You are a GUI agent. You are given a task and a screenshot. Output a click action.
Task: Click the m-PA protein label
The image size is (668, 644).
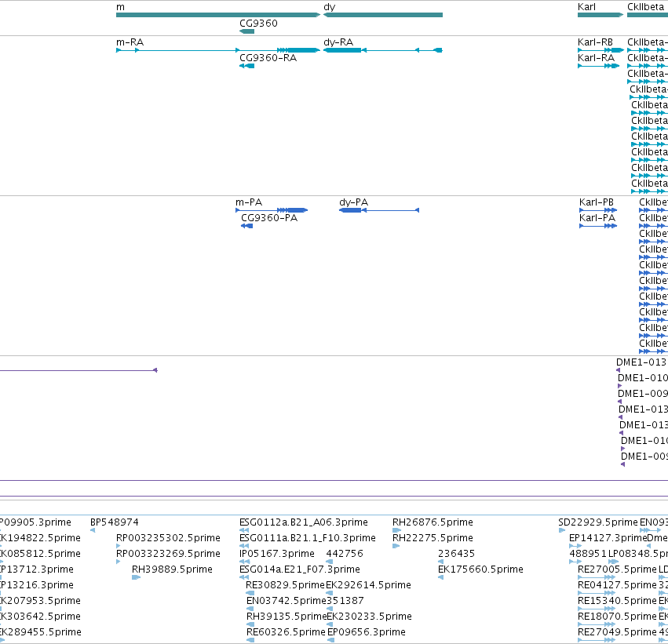(x=249, y=202)
